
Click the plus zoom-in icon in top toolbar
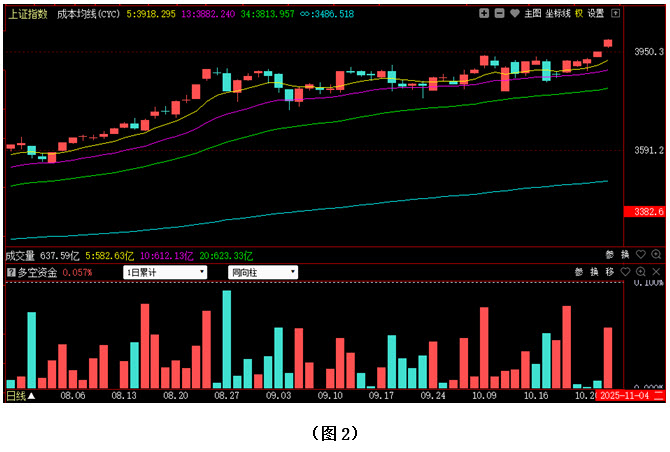[x=484, y=14]
